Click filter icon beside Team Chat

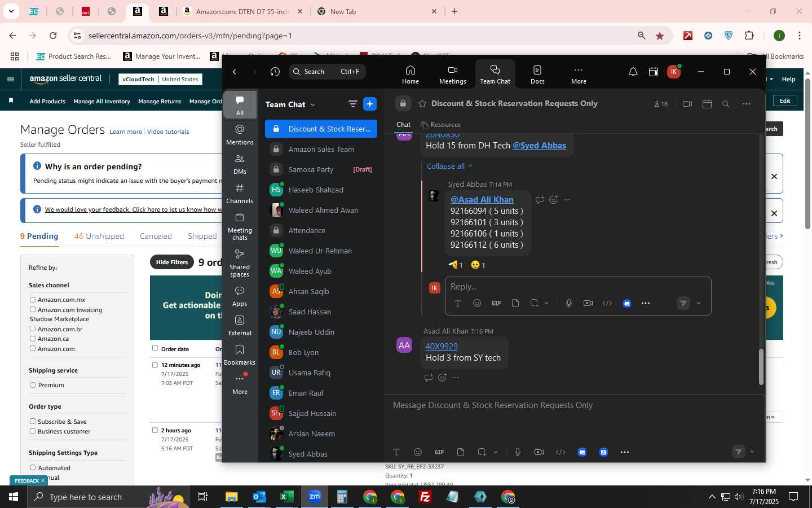[353, 104]
